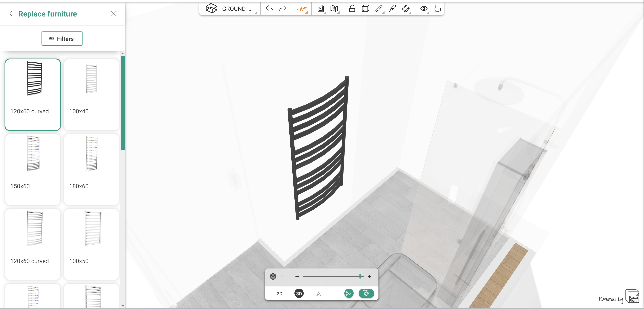Enter first-person navigation arrow mode

click(x=318, y=294)
